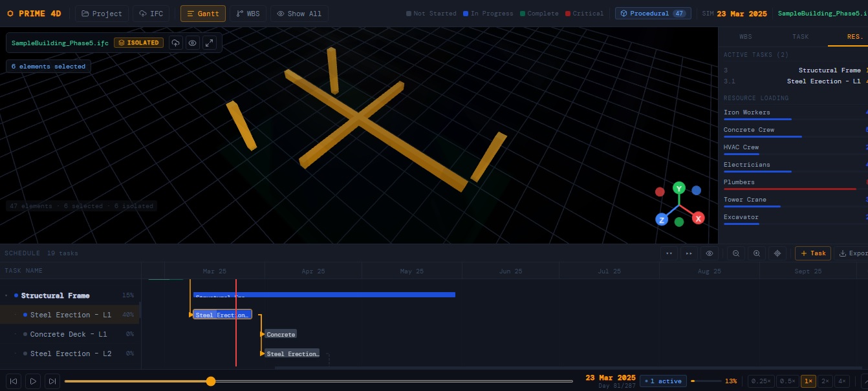Click the 13% progress mini slider
868x391 pixels.
click(x=706, y=381)
